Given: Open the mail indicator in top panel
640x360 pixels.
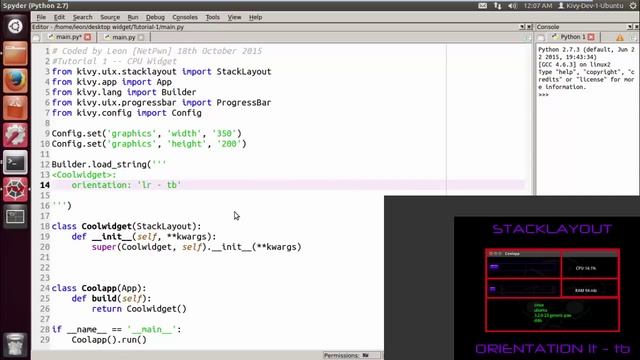Looking at the screenshot, I should [482, 6].
